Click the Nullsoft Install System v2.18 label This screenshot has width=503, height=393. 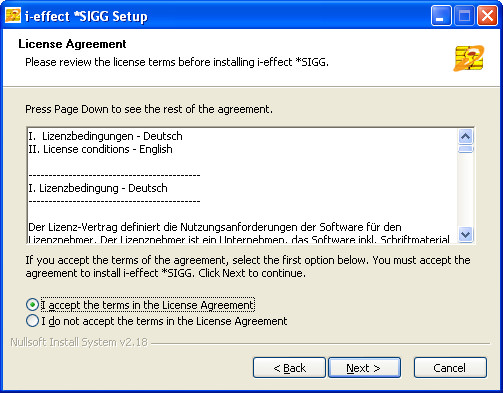[x=79, y=342]
